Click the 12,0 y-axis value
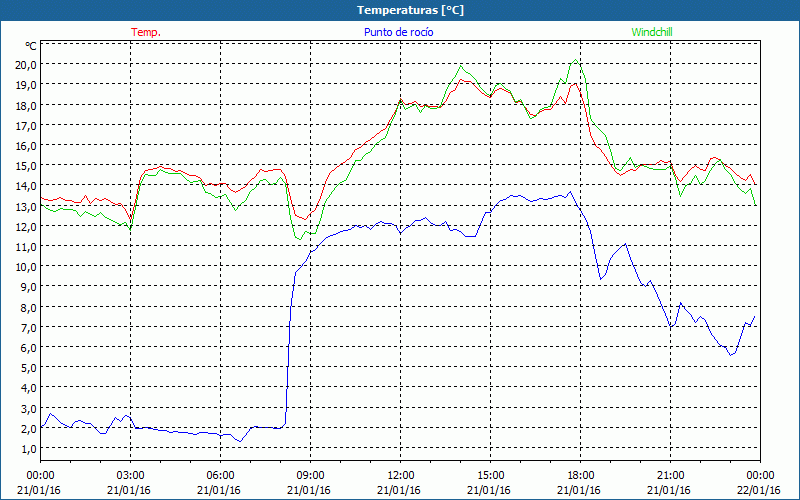Image resolution: width=800 pixels, height=500 pixels. (x=26, y=227)
